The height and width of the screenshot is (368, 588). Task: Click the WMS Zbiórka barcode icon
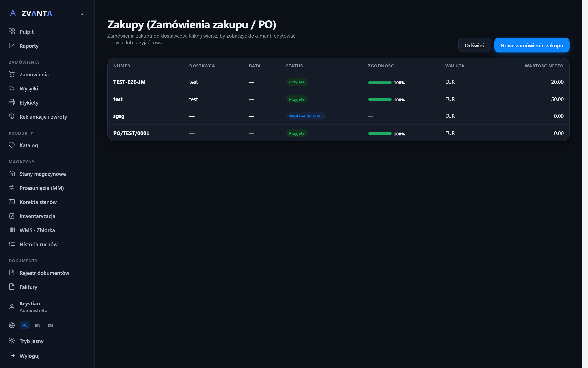pos(12,230)
